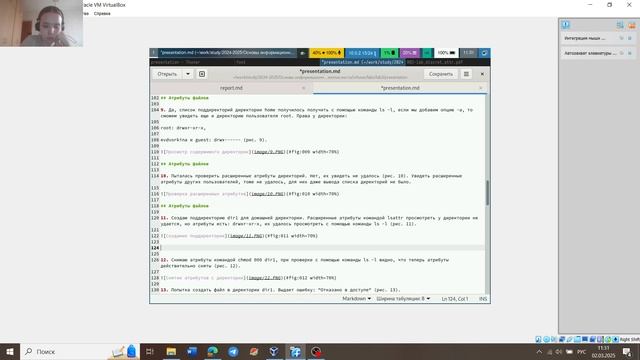Toggle the INS insert mode indicator

tap(483, 299)
